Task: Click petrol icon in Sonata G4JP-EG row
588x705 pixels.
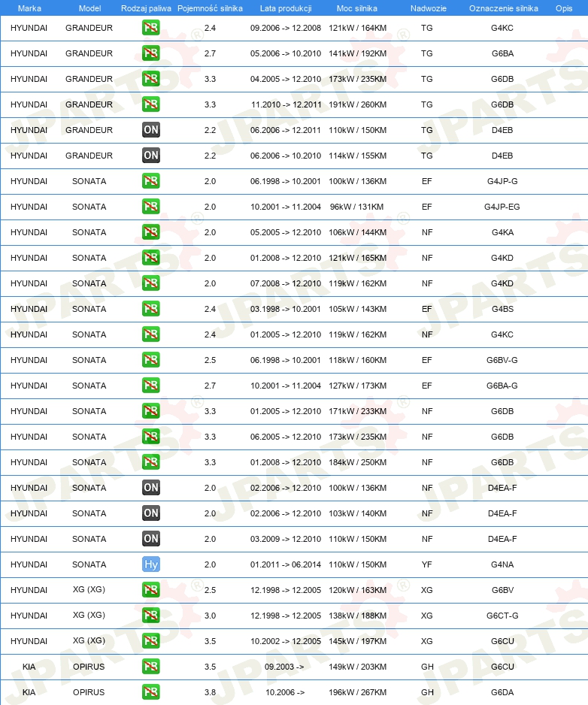Action: point(150,207)
